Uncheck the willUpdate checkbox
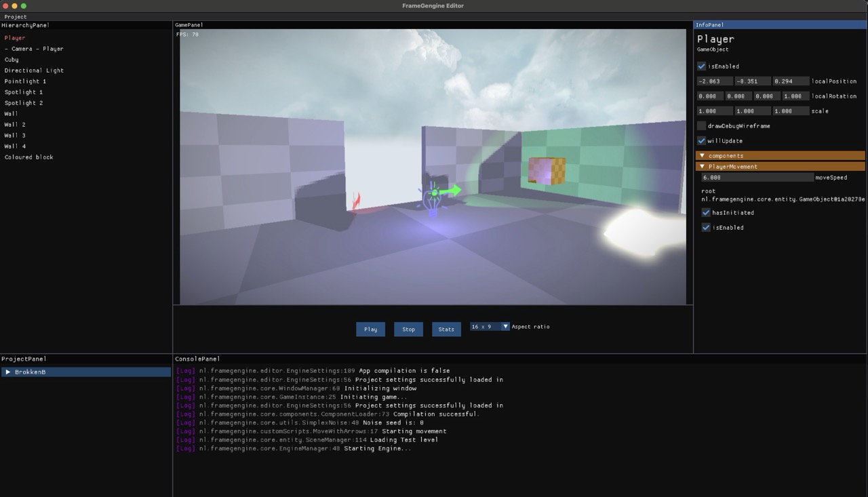Screen dimensions: 868x497 (701, 141)
